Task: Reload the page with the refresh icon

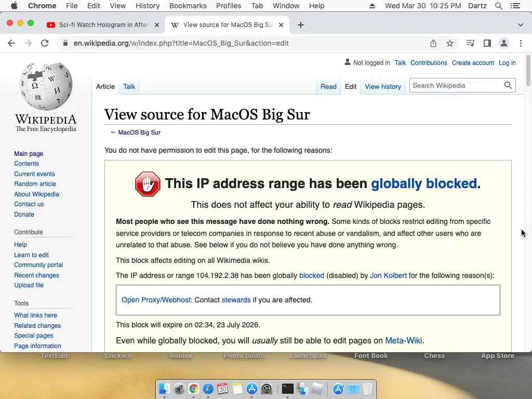Action: [45, 43]
